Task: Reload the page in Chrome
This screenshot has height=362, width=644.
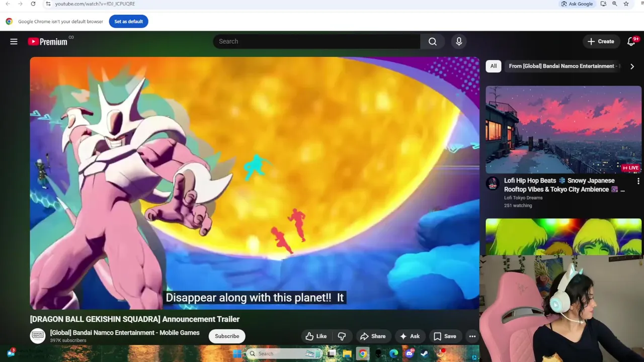Action: [x=33, y=4]
